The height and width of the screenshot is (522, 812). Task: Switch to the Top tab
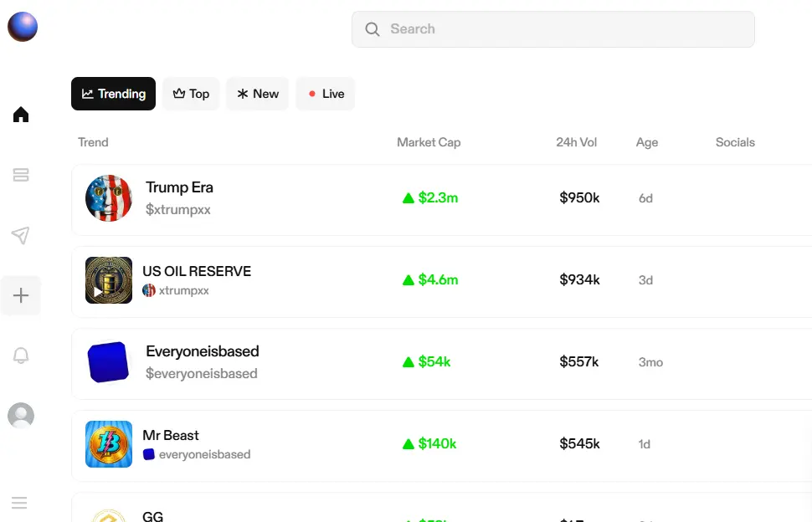click(191, 94)
